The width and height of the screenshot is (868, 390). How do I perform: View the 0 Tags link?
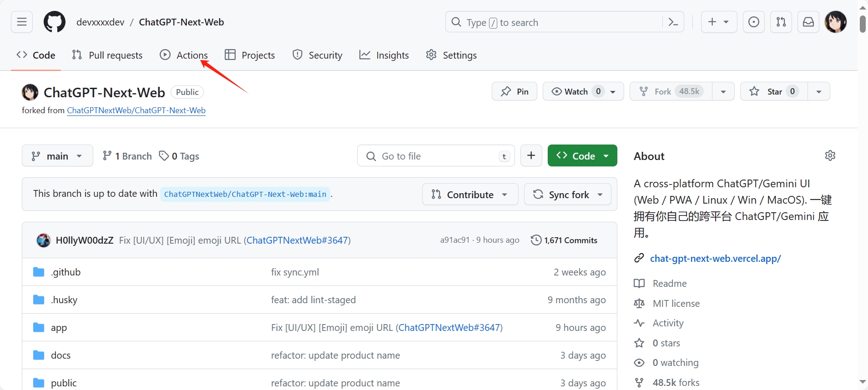tap(179, 156)
